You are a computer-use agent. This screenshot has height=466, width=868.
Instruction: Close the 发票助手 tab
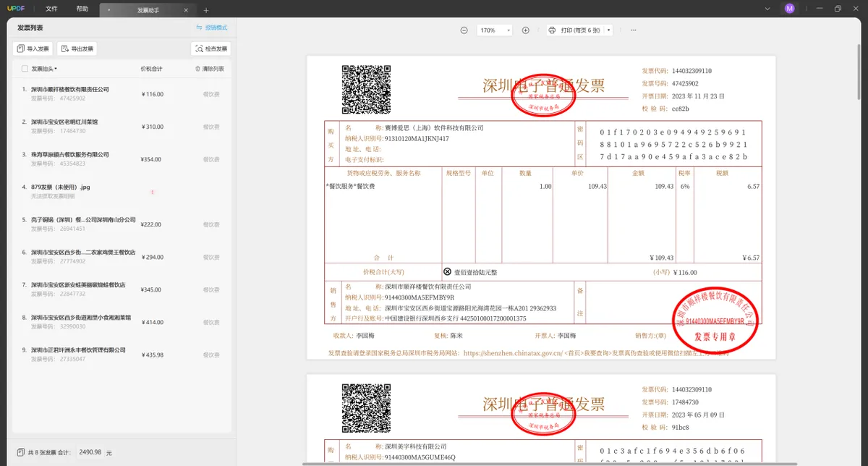click(186, 11)
